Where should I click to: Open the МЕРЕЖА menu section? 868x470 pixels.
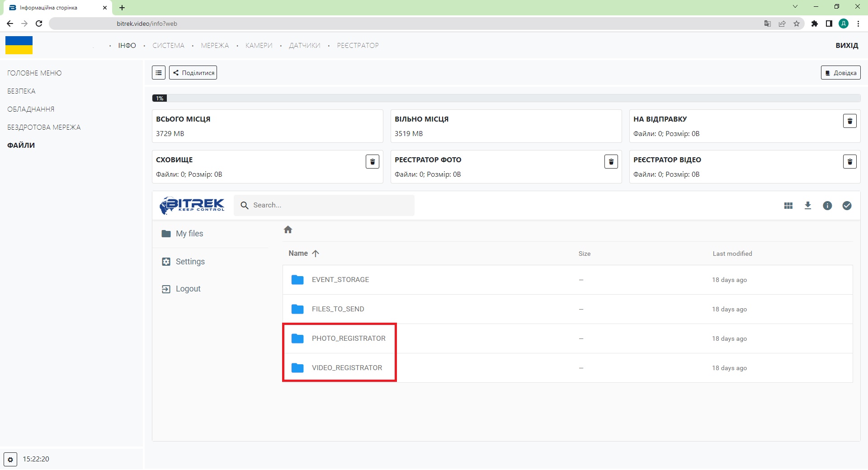[x=215, y=46]
